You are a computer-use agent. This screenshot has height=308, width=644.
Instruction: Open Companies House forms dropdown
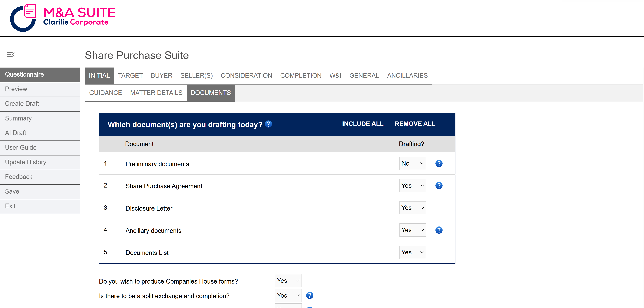[x=288, y=281]
